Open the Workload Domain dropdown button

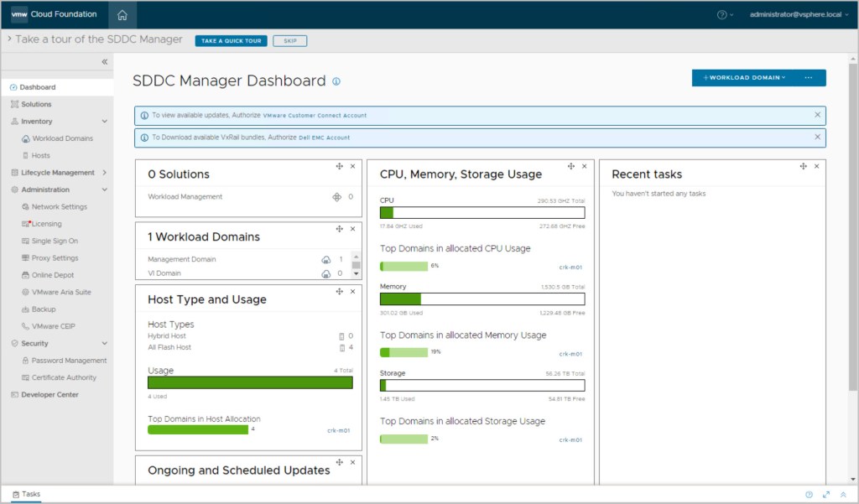click(745, 78)
